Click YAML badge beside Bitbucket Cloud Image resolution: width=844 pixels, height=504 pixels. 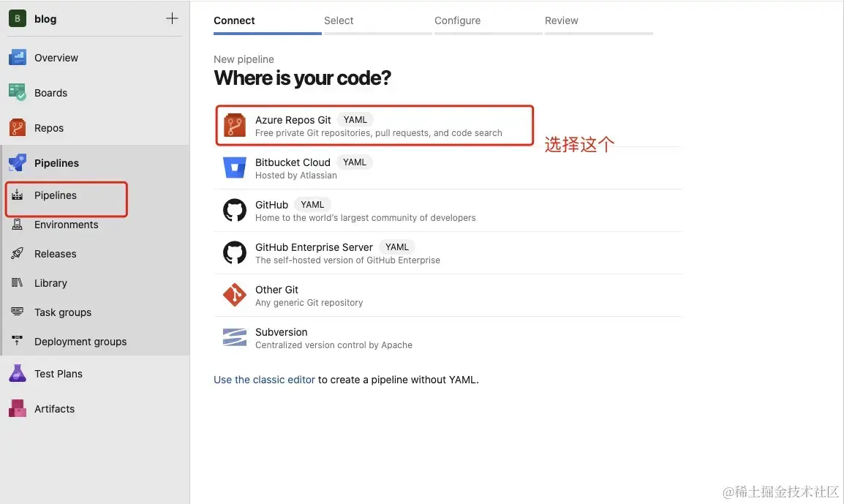(355, 162)
